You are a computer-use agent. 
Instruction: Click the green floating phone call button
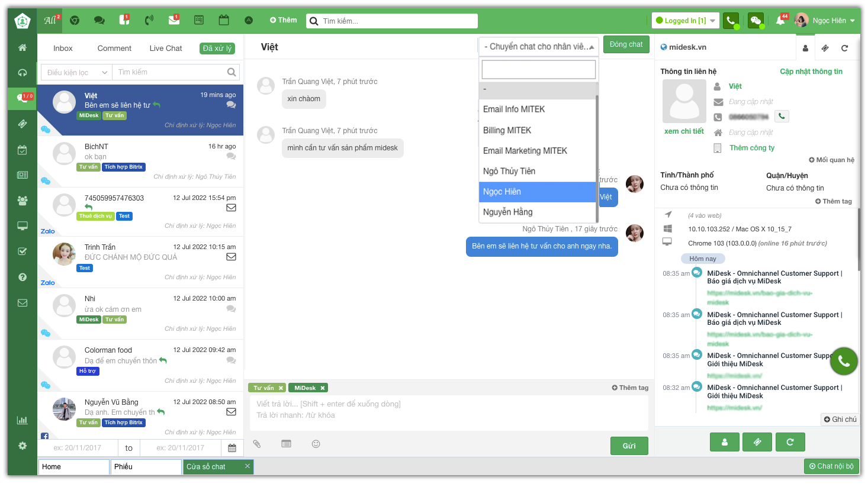844,361
